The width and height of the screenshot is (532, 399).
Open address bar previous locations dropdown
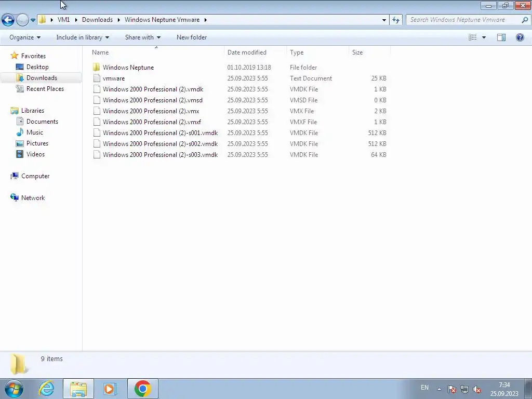click(x=384, y=20)
